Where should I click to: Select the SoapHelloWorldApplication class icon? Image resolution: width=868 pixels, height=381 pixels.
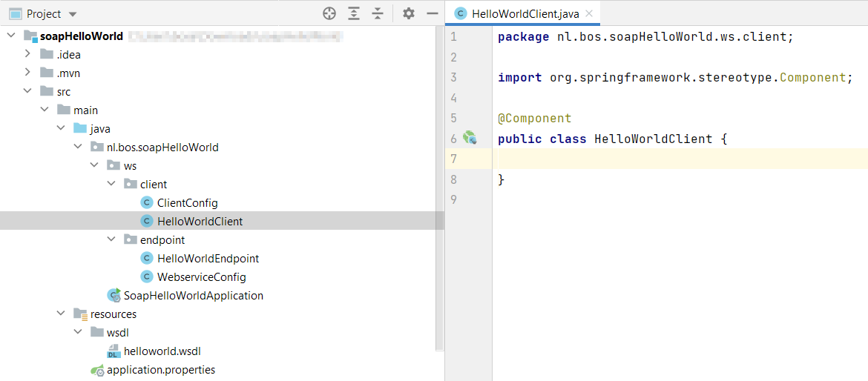114,295
